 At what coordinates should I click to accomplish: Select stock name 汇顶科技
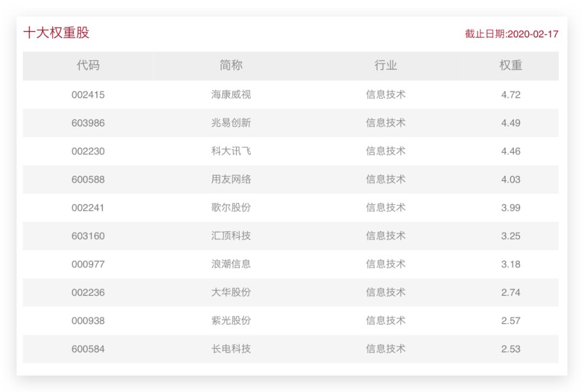pos(231,236)
